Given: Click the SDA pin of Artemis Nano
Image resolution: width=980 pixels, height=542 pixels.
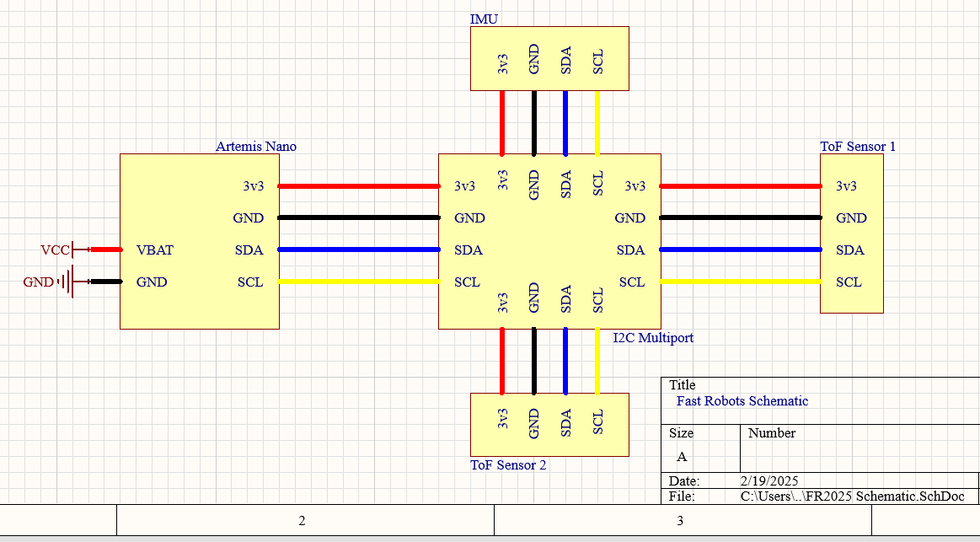Looking at the screenshot, I should tap(249, 250).
